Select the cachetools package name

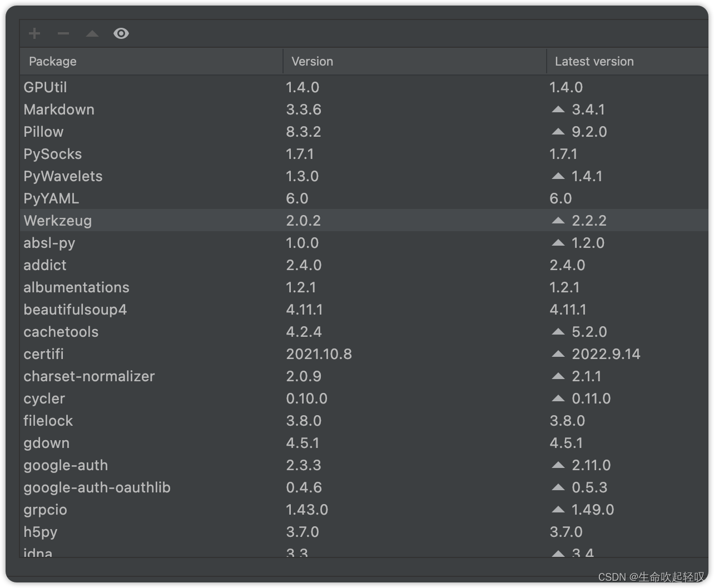tap(61, 332)
